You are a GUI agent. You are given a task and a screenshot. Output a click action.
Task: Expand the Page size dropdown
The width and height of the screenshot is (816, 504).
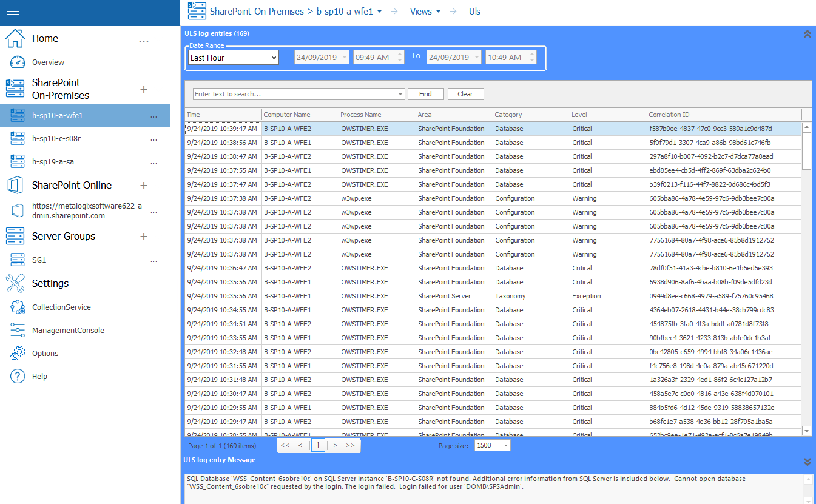[492, 446]
